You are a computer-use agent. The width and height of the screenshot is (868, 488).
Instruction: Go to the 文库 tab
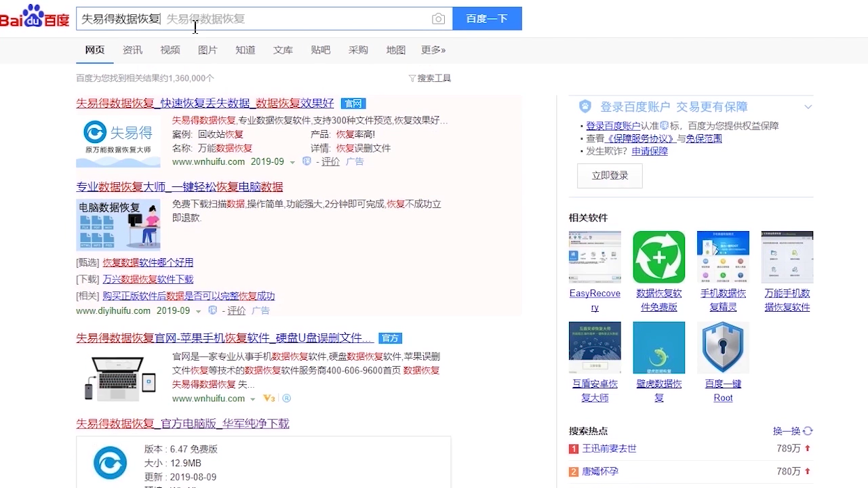[283, 50]
